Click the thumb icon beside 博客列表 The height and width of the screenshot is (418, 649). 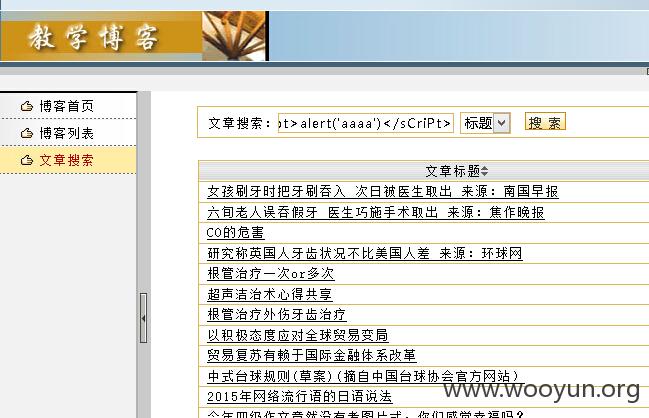27,133
